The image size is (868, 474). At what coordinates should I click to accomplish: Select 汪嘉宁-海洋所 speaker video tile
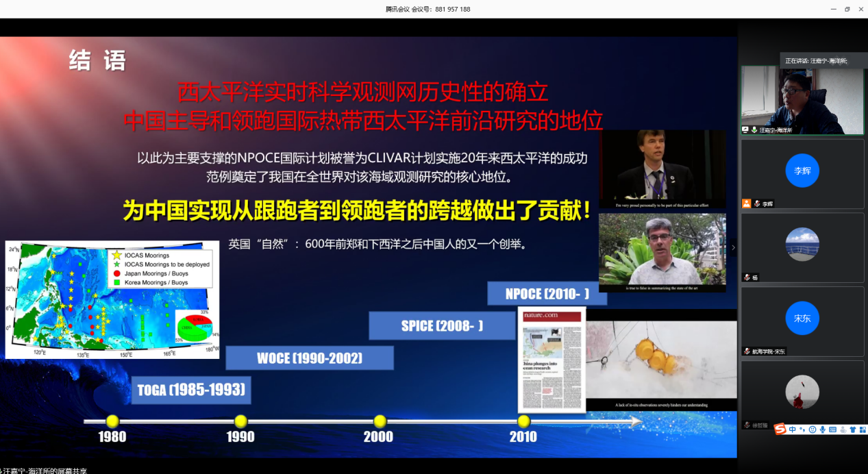802,100
